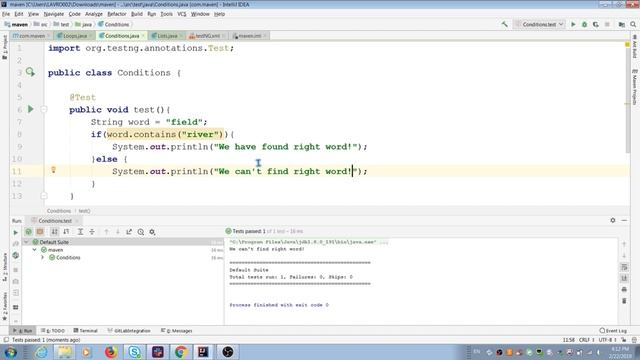Image resolution: width=640 pixels, height=360 pixels.
Task: Open the Messages tool window
Action: point(177,331)
